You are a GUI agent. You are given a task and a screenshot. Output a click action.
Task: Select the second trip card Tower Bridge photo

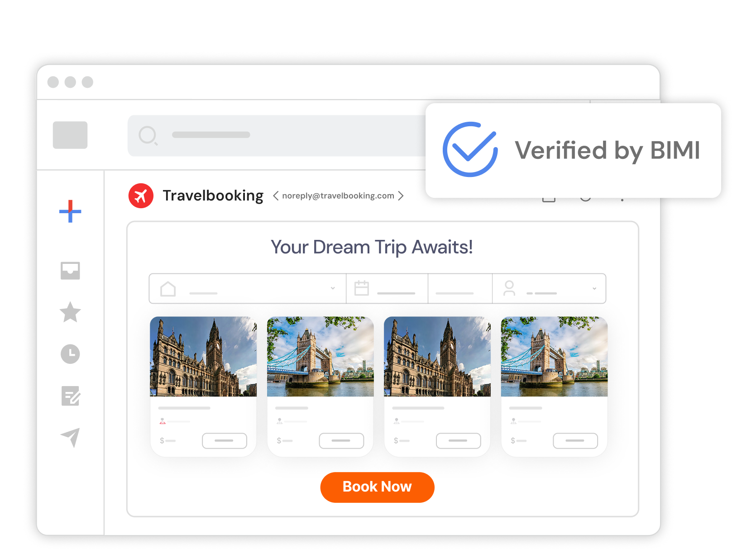tap(320, 357)
